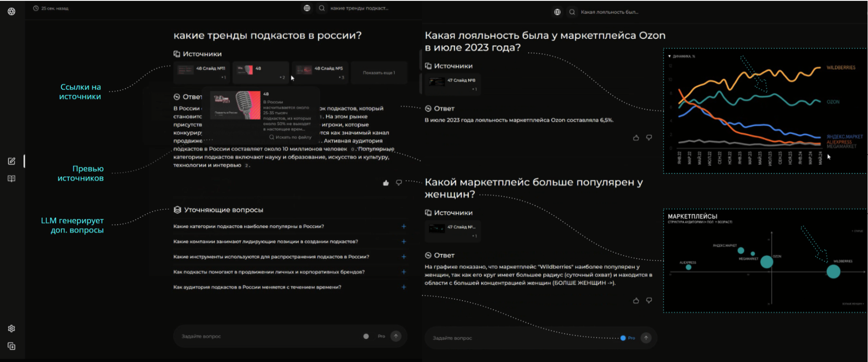Click 'Источники' heading in the podcast panel
Viewport: 868px width, 362px height.
[198, 54]
